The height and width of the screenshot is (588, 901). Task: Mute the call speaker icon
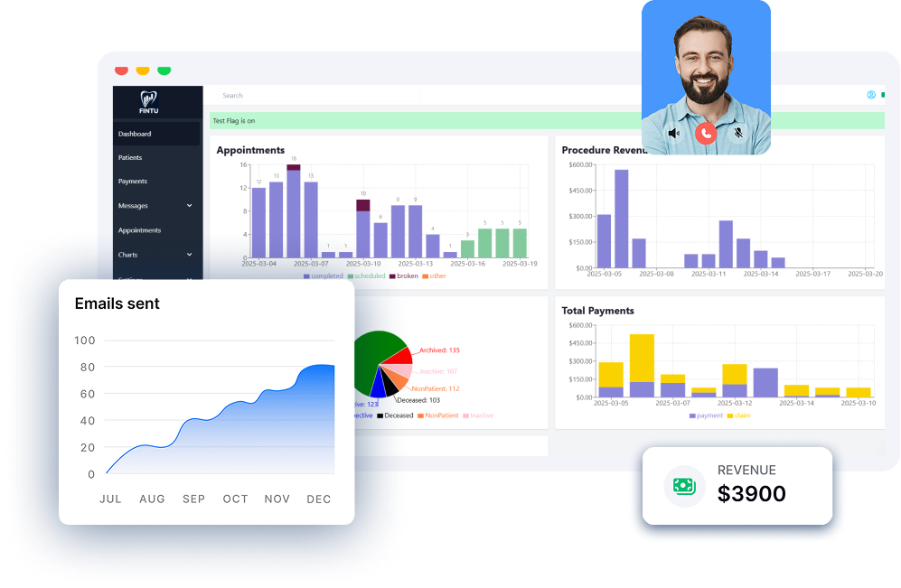tap(674, 133)
